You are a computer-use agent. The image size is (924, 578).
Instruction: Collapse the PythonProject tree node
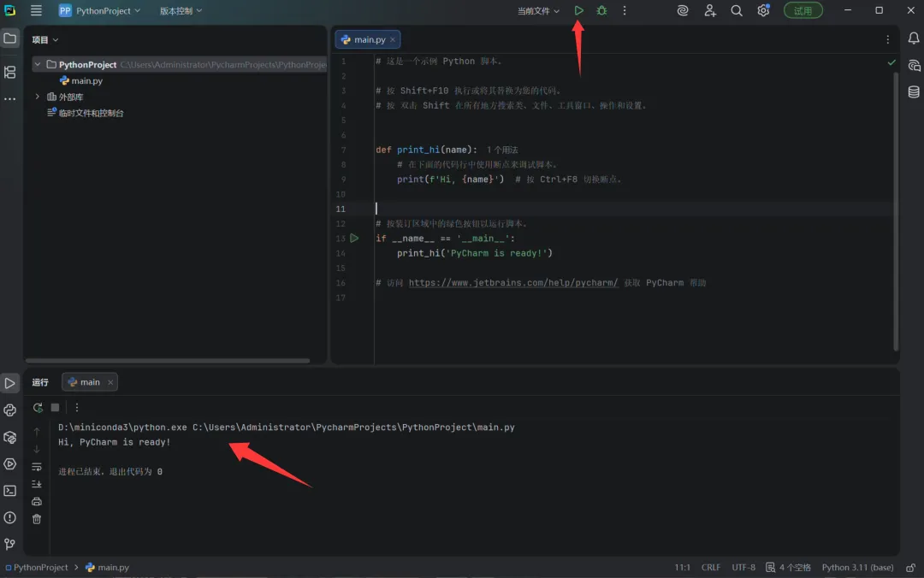[x=37, y=64]
